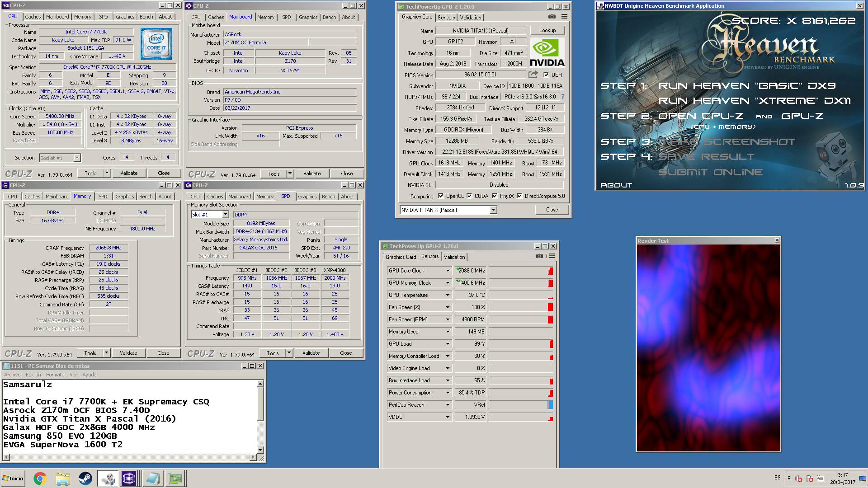The height and width of the screenshot is (488, 868).
Task: Click Validate in CPU-Z Mainboard window
Action: click(x=311, y=174)
